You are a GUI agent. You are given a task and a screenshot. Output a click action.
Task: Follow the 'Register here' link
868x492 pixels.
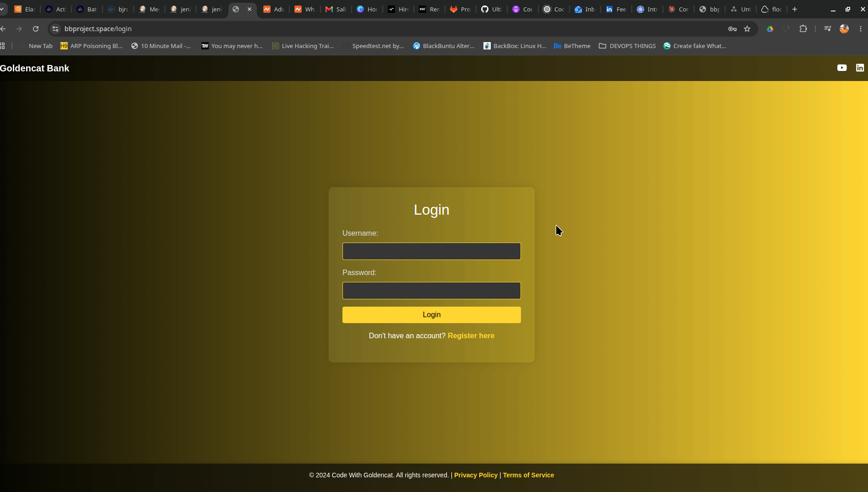[x=471, y=336]
